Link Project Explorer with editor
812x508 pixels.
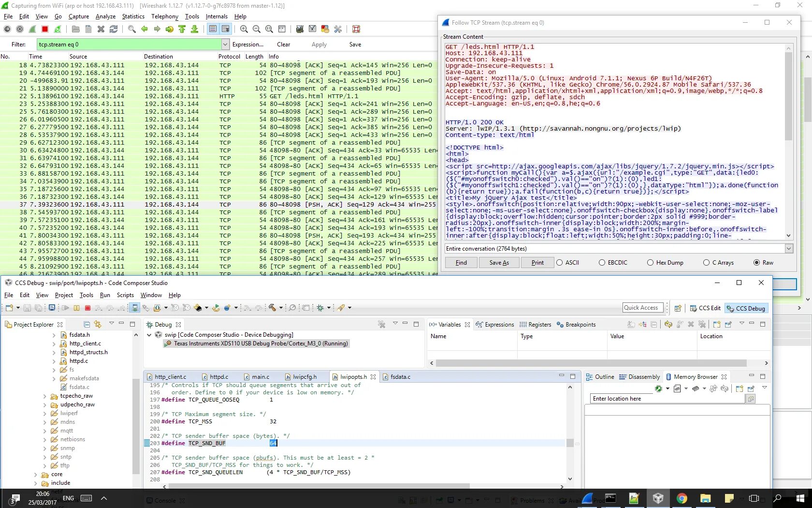[98, 324]
